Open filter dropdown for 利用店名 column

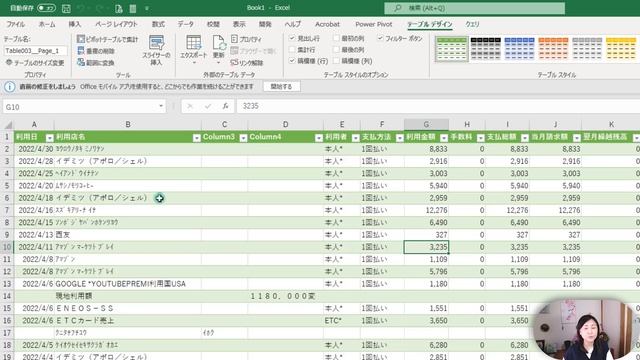196,138
